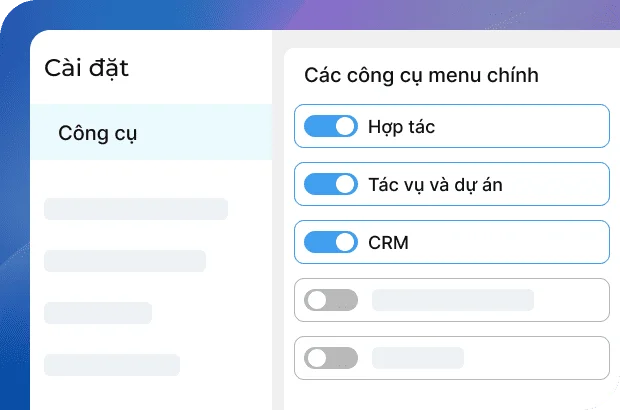Click the placeholder label beside the fourth toggle

tap(453, 300)
